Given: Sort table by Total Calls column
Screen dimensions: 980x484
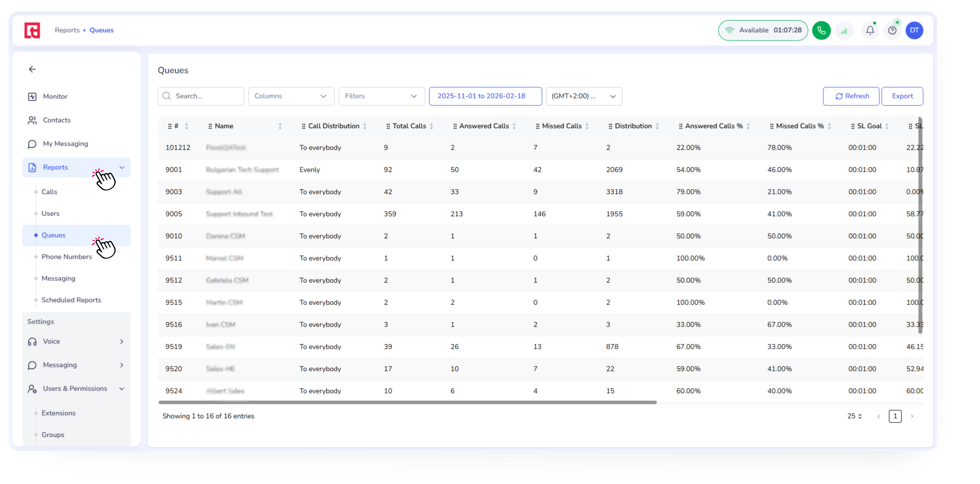Looking at the screenshot, I should [x=431, y=126].
